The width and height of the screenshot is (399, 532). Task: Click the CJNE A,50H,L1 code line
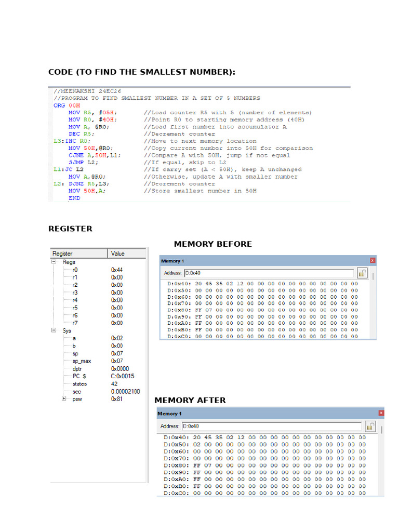[95, 155]
